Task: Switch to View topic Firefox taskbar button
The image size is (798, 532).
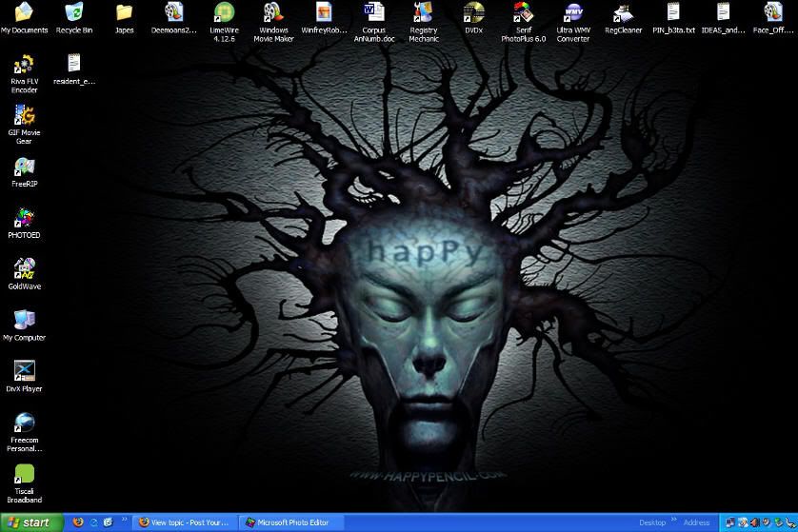Action: [x=185, y=522]
